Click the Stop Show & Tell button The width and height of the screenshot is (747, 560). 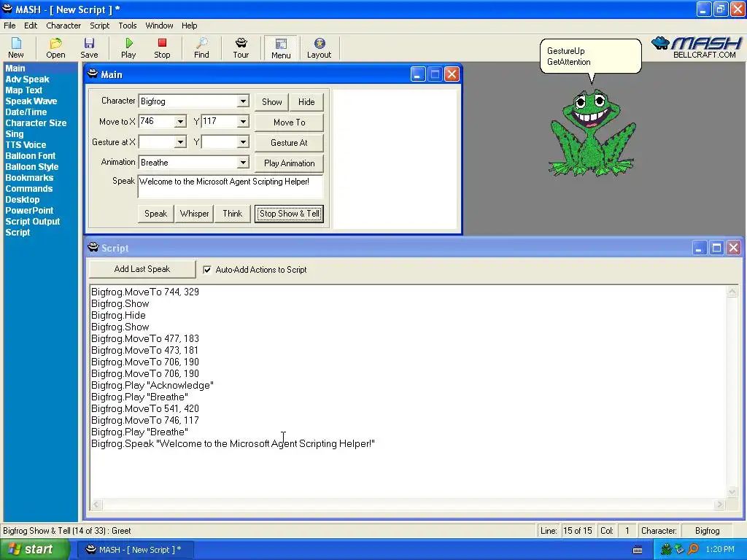click(x=289, y=214)
